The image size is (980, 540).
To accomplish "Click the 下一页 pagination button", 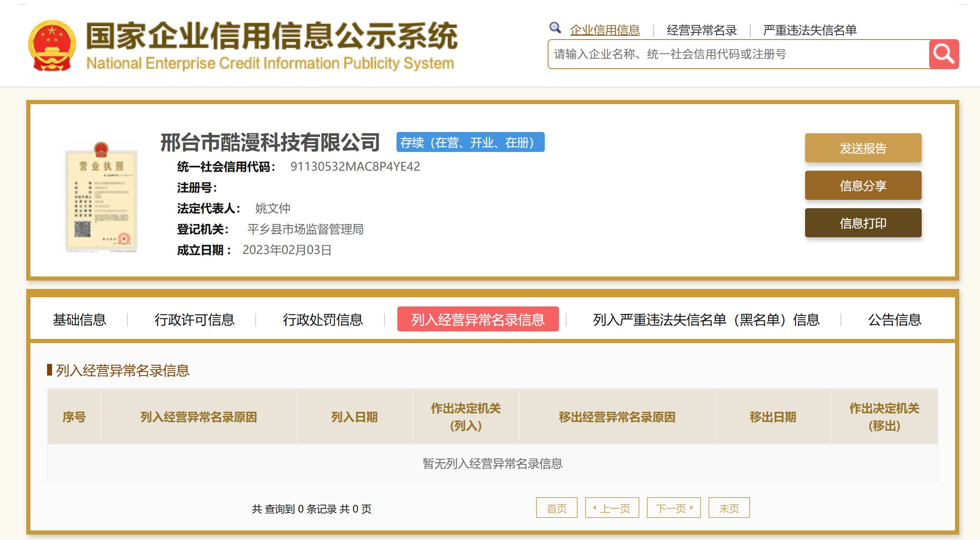I will coord(673,508).
